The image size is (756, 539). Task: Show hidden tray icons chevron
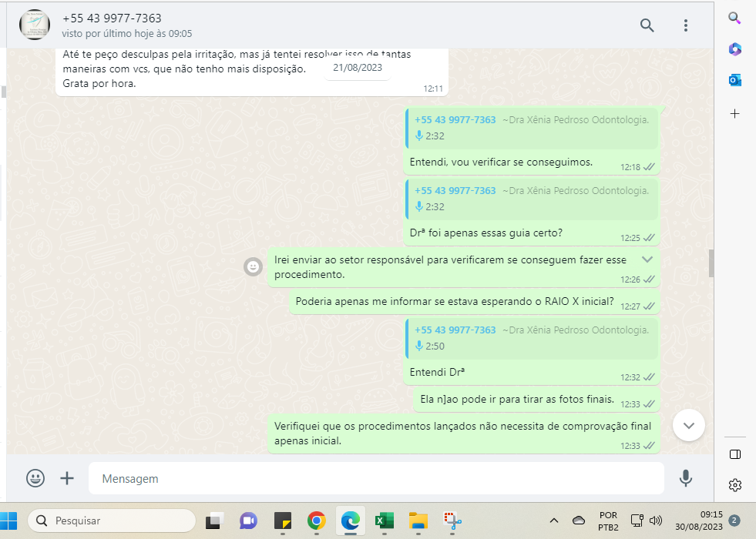tap(554, 521)
